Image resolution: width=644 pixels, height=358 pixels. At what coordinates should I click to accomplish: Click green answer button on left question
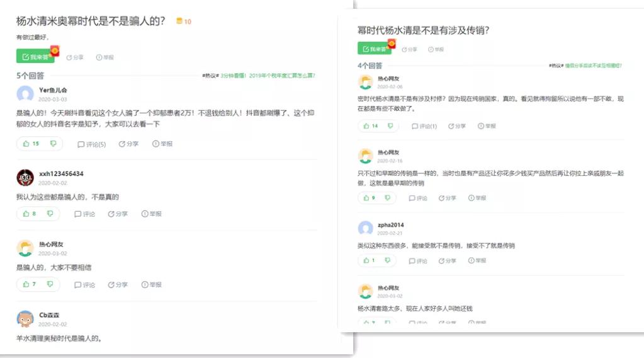pyautogui.click(x=35, y=57)
